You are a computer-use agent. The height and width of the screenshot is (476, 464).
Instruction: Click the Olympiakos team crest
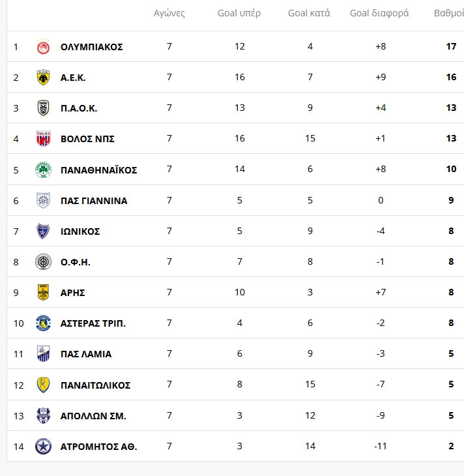43,47
